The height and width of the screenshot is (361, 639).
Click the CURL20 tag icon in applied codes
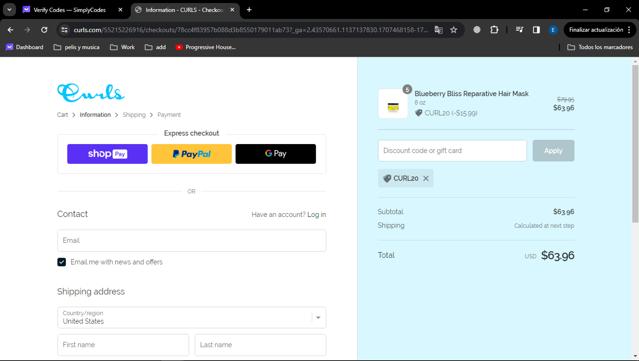click(x=387, y=178)
